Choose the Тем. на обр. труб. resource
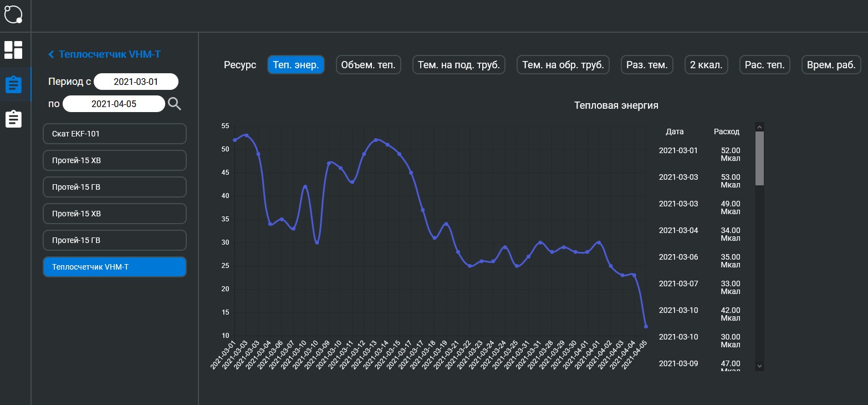868x405 pixels. coord(563,65)
